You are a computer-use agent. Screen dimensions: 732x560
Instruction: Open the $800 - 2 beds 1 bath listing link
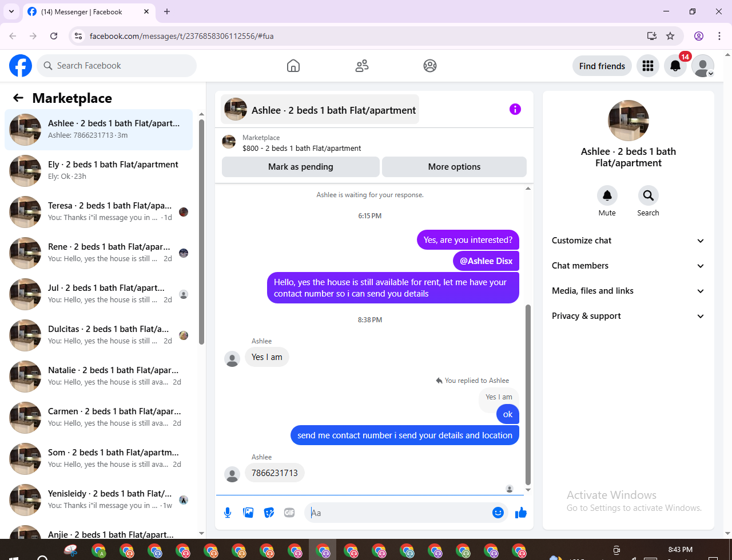(302, 148)
